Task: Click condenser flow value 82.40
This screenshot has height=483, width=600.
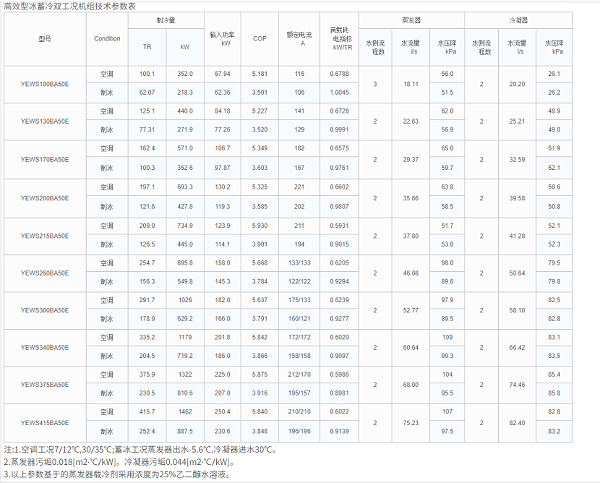Action: coord(517,423)
